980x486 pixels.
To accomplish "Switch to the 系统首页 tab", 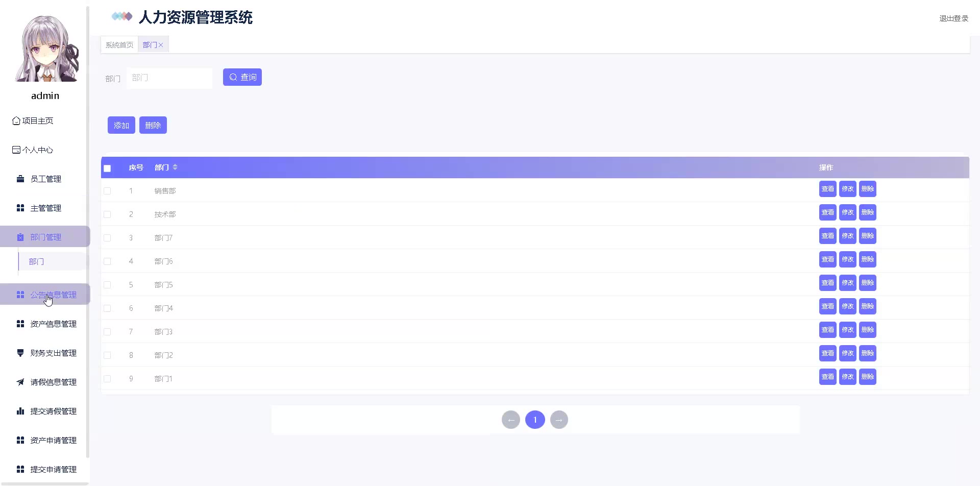I will tap(119, 45).
